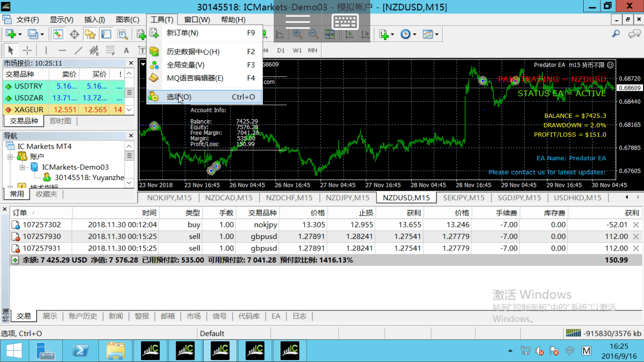Select the USDZAR row in Market Watch
This screenshot has height=362, width=644.
63,98
